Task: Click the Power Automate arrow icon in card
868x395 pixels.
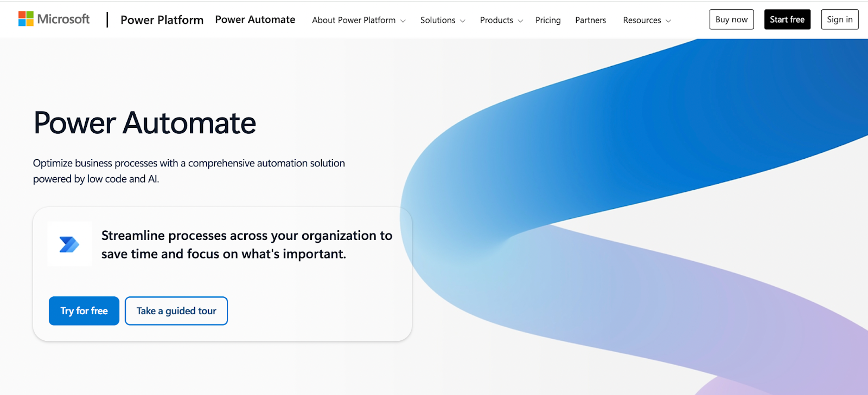Action: pos(69,244)
